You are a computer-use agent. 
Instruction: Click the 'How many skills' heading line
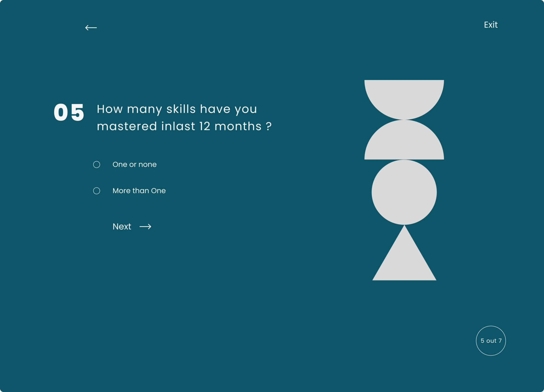[x=177, y=109]
